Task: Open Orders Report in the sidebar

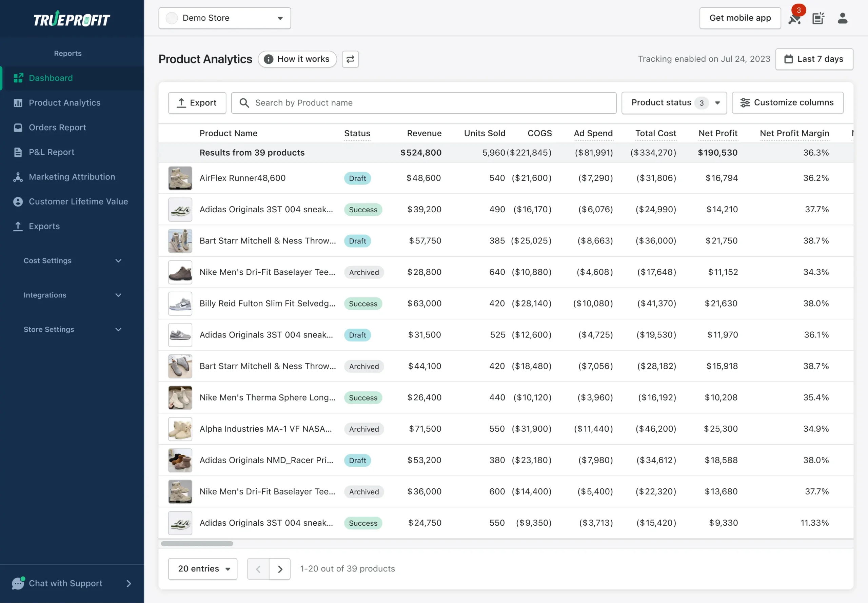Action: (72, 128)
